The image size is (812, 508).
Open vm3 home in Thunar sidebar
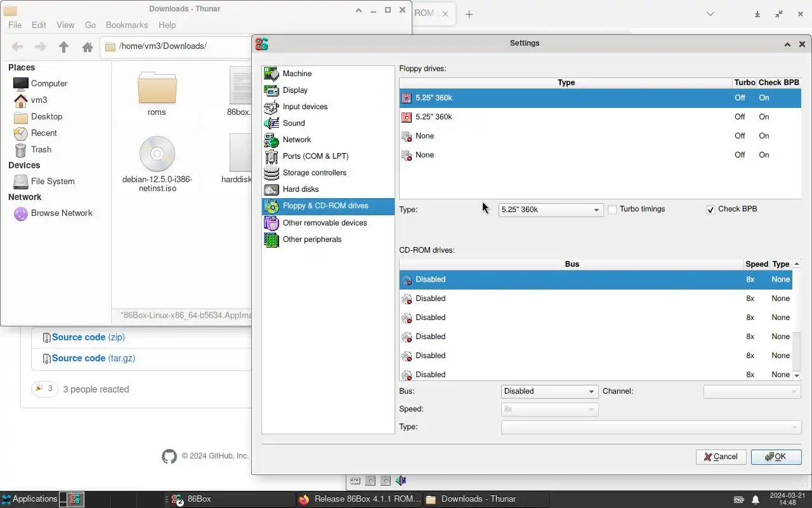[x=39, y=100]
